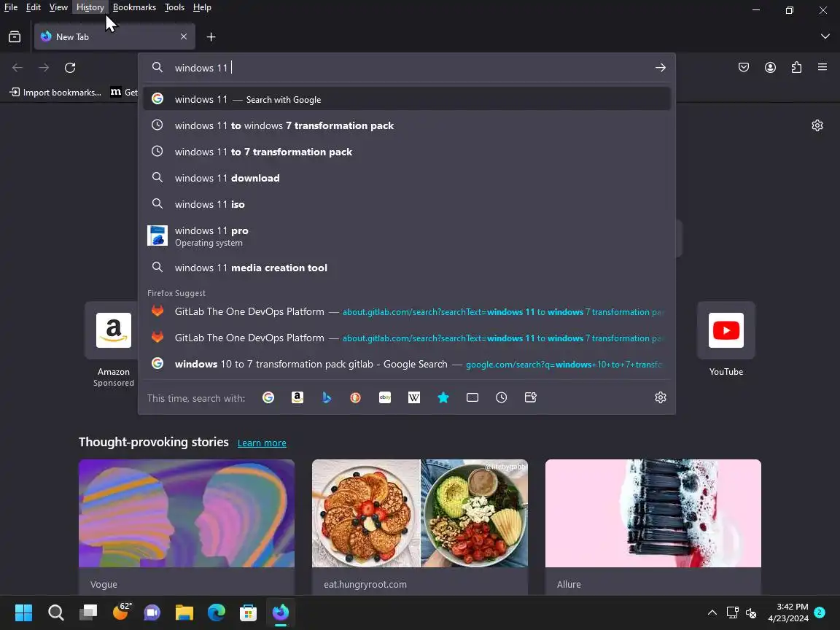Select 'windows 11 to 7 transformation pack' suggestion
The height and width of the screenshot is (630, 840).
tap(407, 152)
